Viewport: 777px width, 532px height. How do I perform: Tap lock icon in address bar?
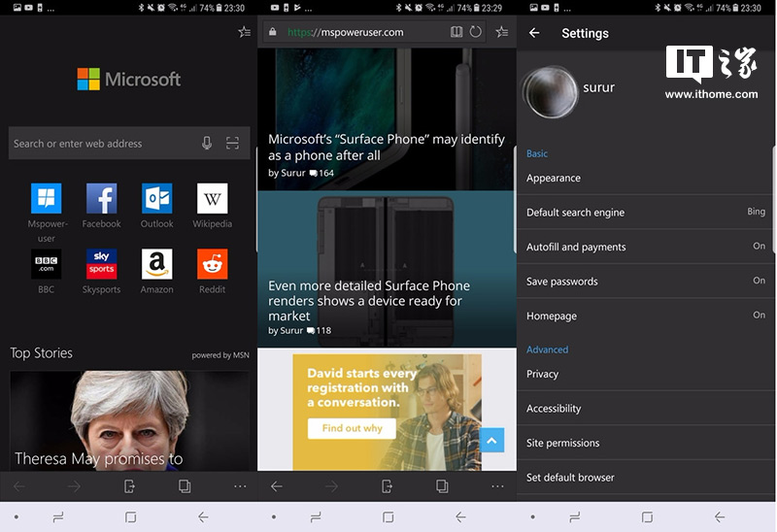point(273,32)
